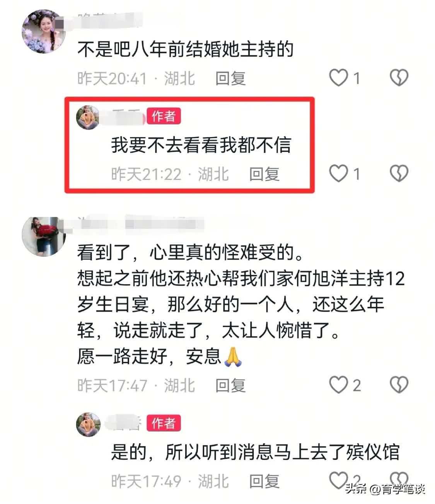Like the comment about the wedding eight years ago
Image resolution: width=435 pixels, height=504 pixels.
339,78
